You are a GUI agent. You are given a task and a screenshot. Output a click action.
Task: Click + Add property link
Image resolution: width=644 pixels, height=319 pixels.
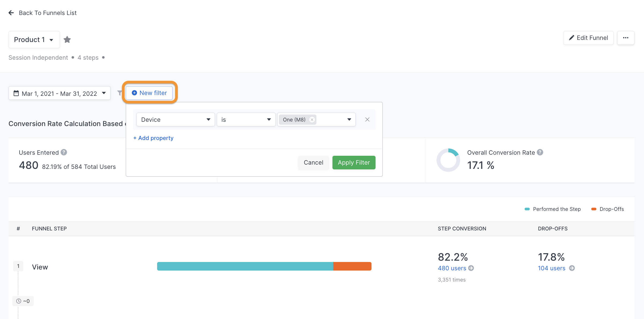153,138
